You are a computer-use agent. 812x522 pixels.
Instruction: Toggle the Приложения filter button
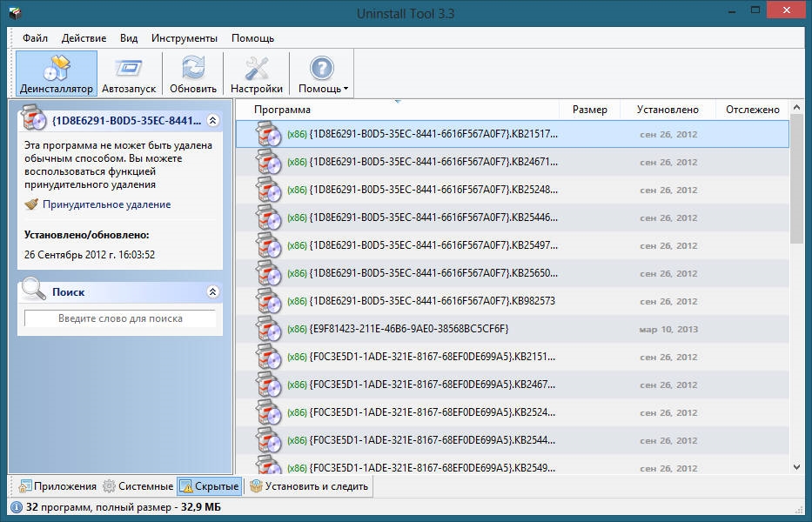(57, 486)
